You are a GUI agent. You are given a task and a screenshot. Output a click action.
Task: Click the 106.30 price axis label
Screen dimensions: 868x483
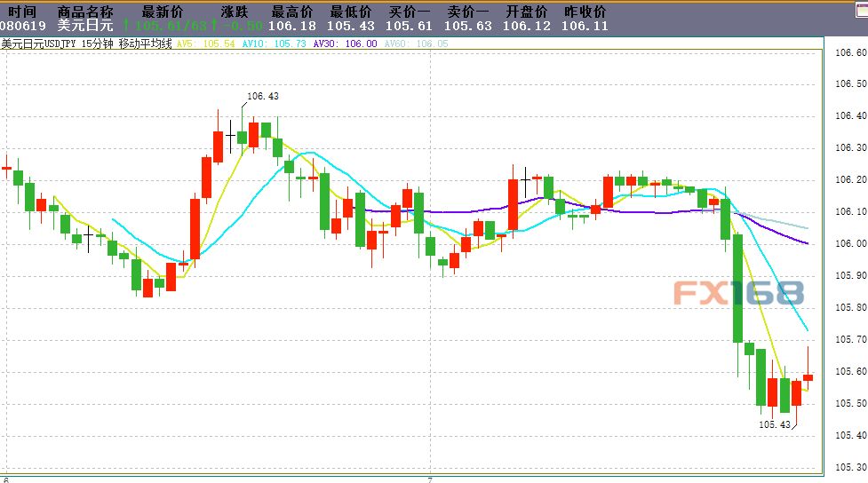click(851, 147)
